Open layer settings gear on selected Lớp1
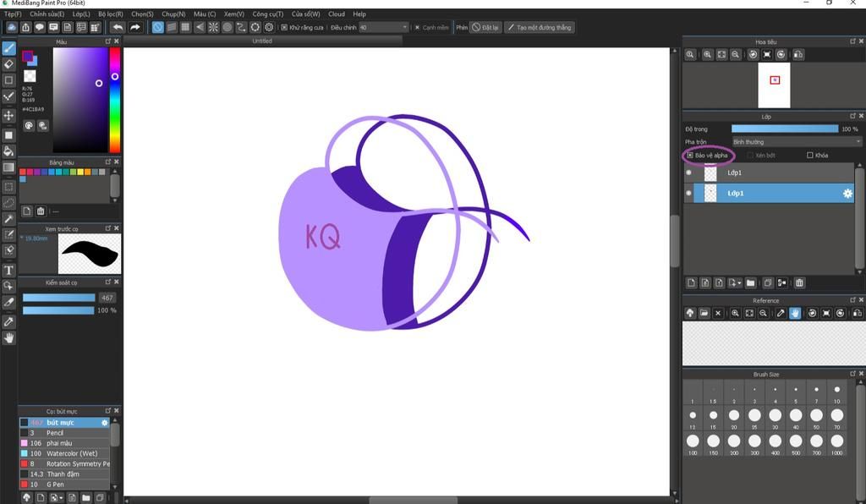The height and width of the screenshot is (504, 866). [x=847, y=193]
